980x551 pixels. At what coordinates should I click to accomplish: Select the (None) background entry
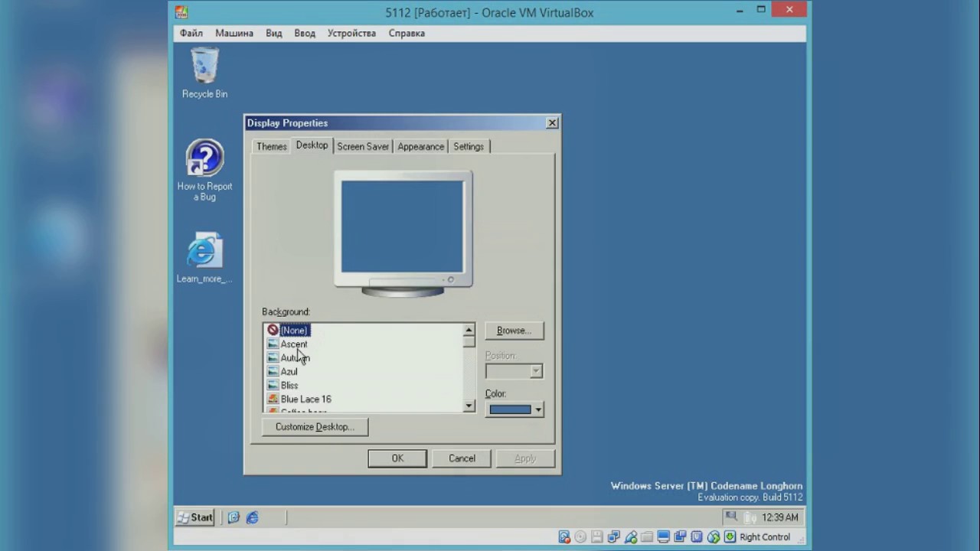(x=294, y=330)
